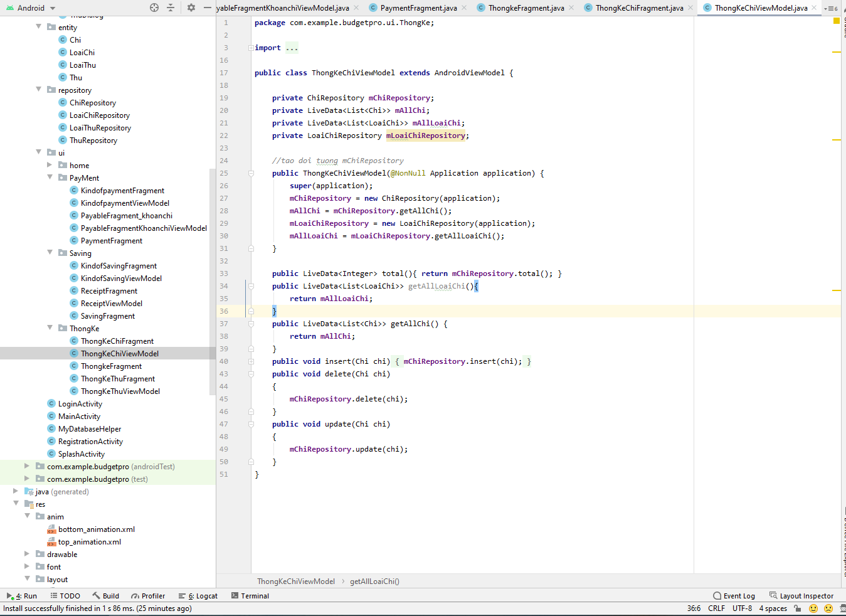Open the Profiler tool window

148,596
